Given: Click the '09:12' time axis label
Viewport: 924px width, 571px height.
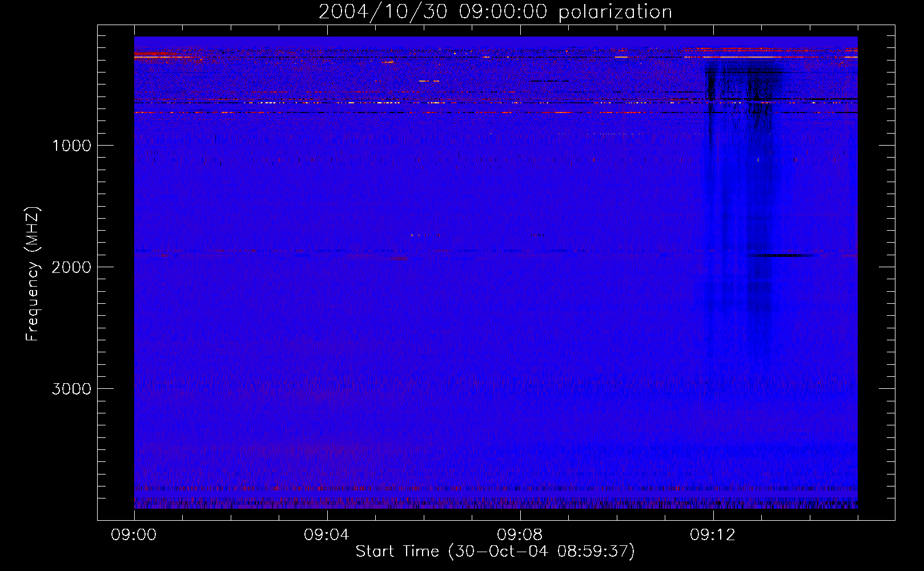Looking at the screenshot, I should tap(713, 535).
